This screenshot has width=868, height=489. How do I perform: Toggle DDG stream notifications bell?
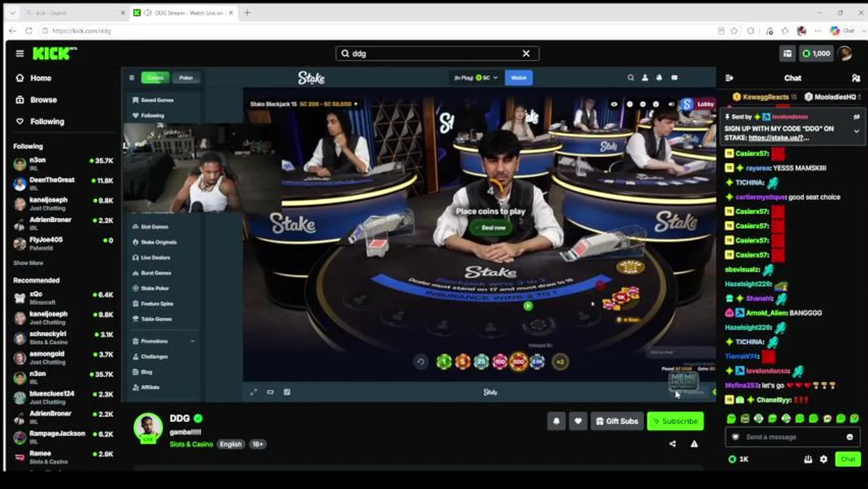(x=556, y=421)
